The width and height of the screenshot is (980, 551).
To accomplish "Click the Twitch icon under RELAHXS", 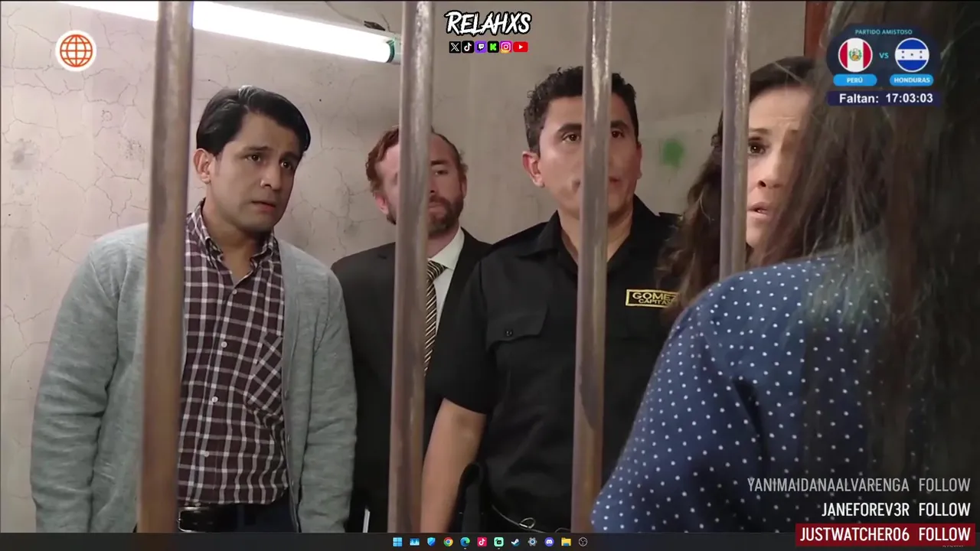I will [x=480, y=47].
